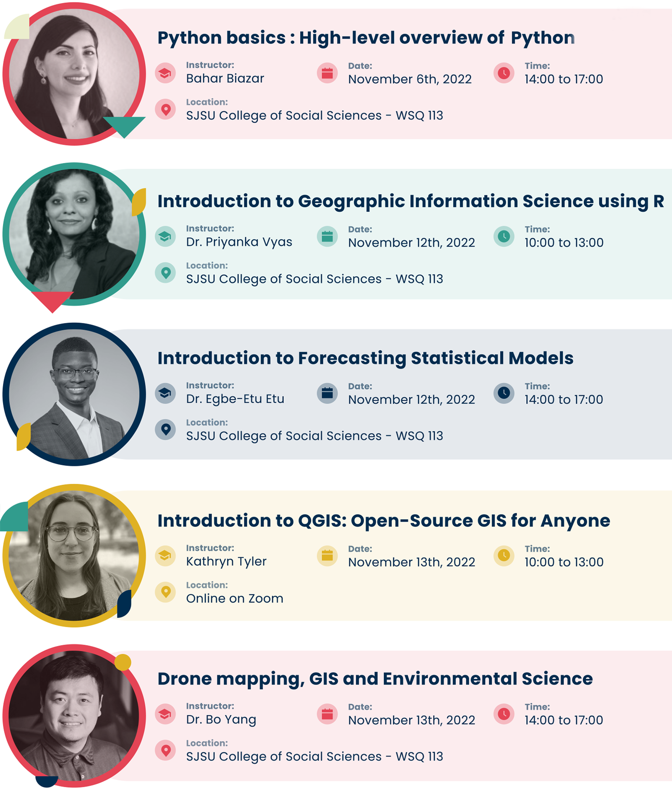Click the calendar icon in the Forecasting Statistical Models card
Viewport: 672px width, 800px height.
coord(327,393)
